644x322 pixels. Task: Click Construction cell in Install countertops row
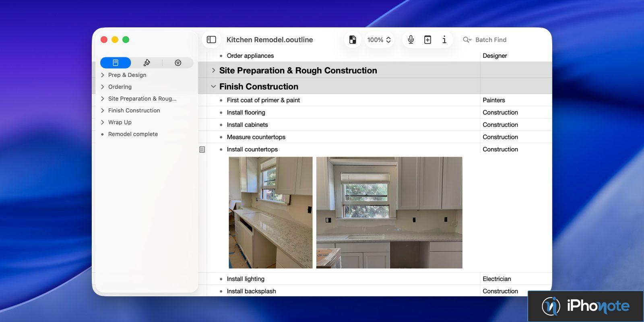(x=500, y=149)
